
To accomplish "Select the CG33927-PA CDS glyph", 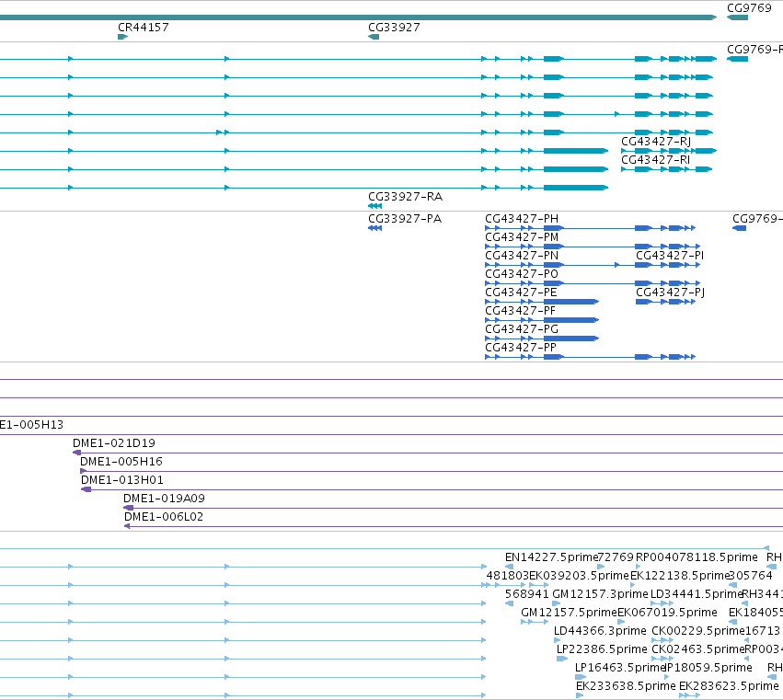I will [x=375, y=228].
